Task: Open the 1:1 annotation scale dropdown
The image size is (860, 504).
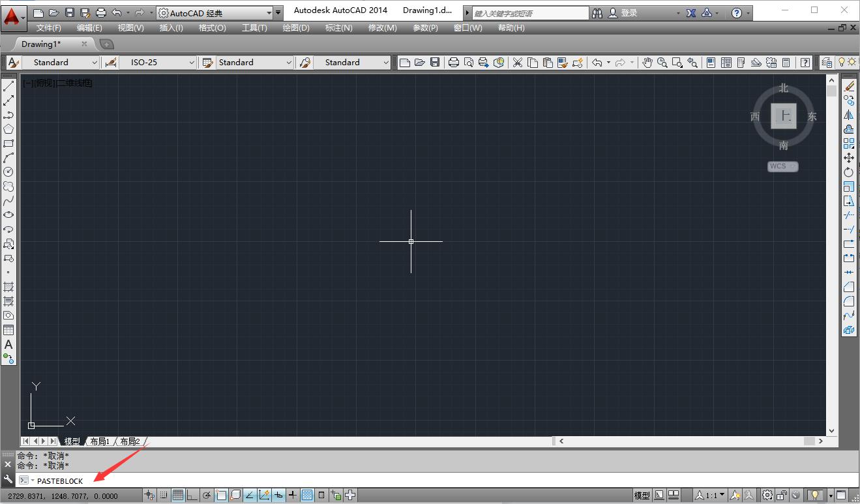Action: click(722, 496)
